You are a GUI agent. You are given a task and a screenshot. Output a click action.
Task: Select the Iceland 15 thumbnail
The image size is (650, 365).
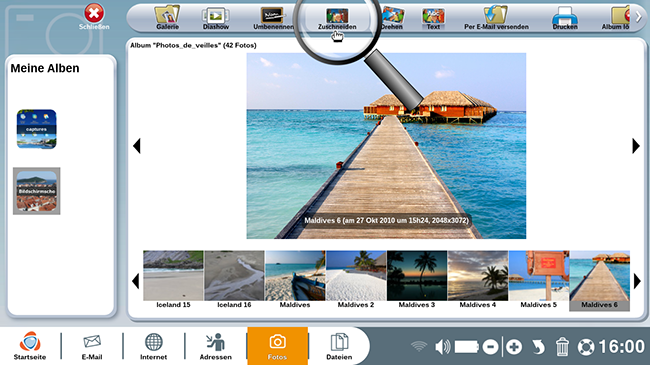(173, 280)
